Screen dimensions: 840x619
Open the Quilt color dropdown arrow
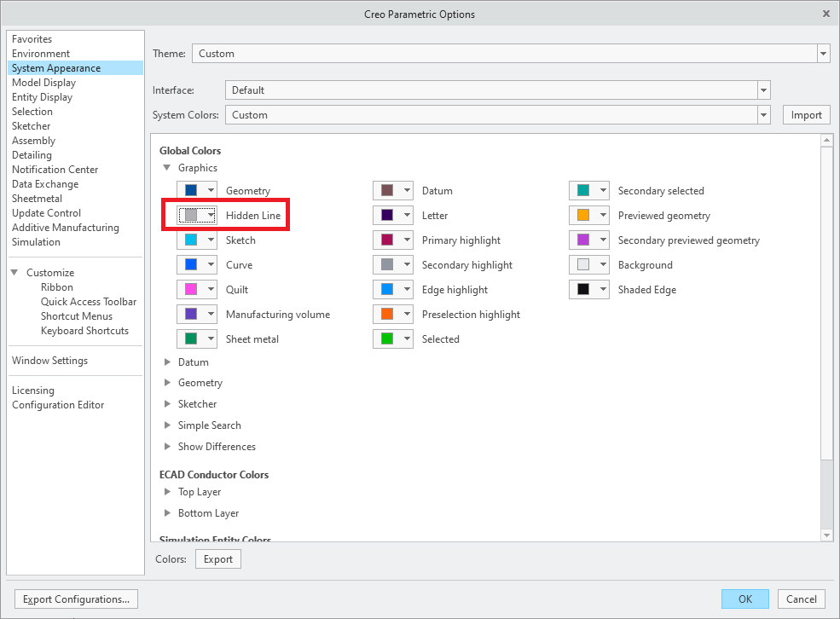pos(211,290)
